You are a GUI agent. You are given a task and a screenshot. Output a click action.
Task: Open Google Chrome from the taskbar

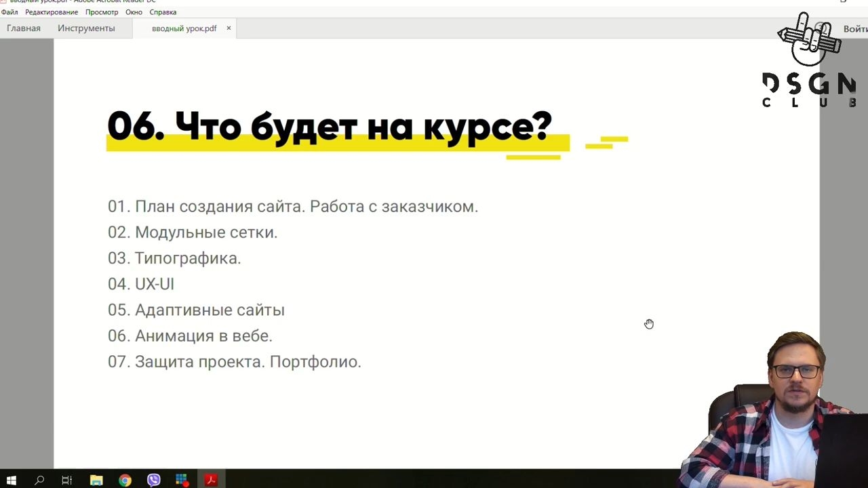[x=125, y=480]
